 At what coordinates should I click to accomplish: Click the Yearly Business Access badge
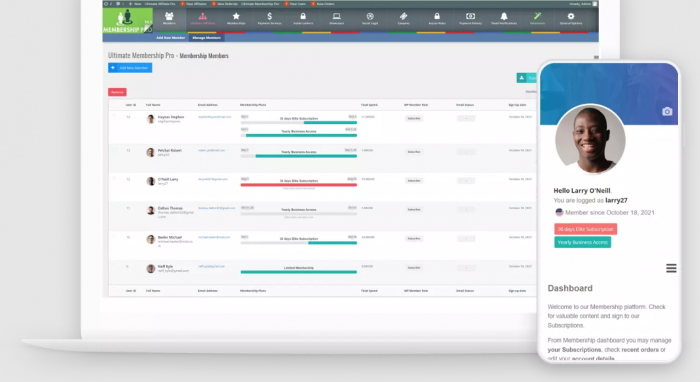click(583, 242)
